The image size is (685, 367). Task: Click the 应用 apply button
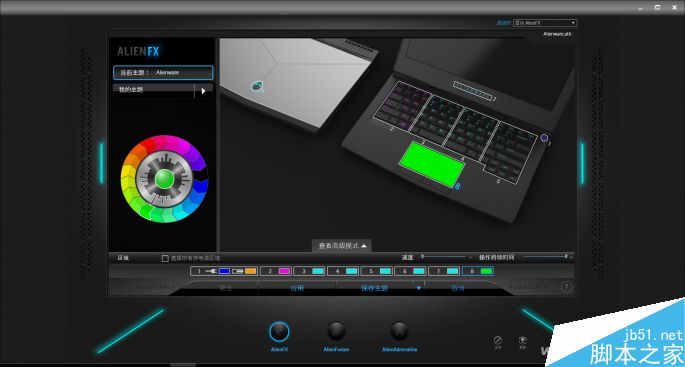297,288
